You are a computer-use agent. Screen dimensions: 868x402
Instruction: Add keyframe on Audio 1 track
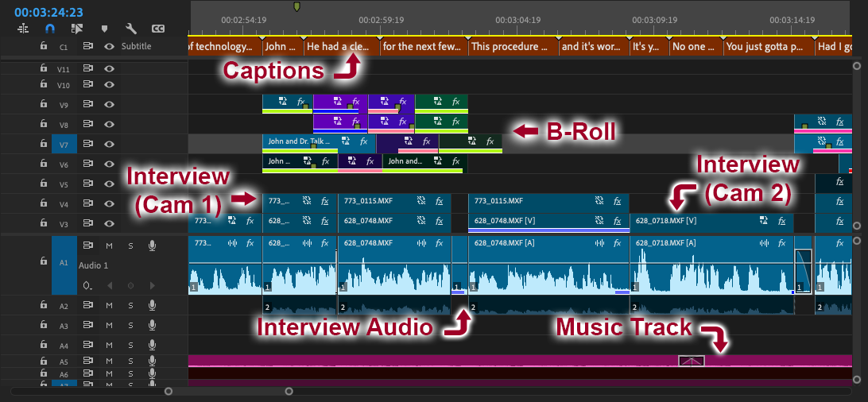coord(130,286)
